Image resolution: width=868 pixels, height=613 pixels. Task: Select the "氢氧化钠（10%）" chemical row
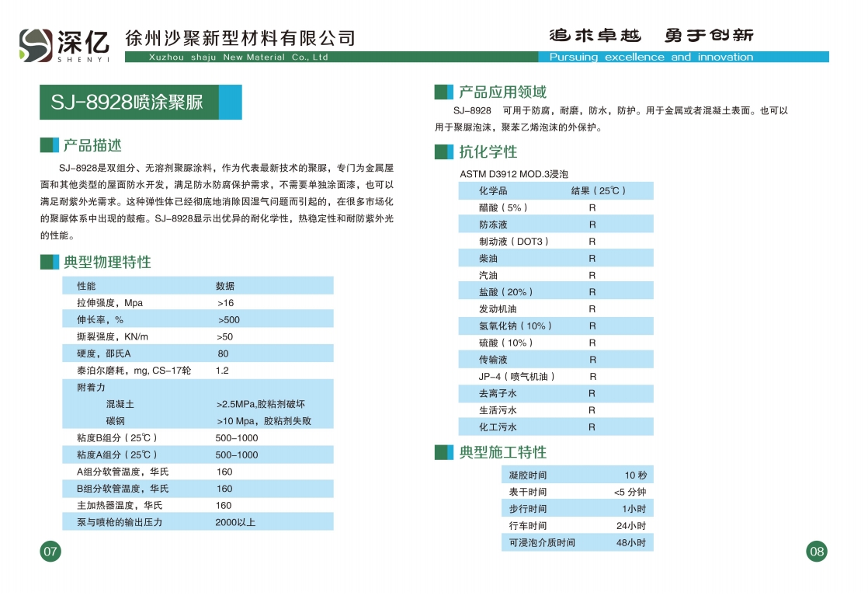tap(556, 326)
